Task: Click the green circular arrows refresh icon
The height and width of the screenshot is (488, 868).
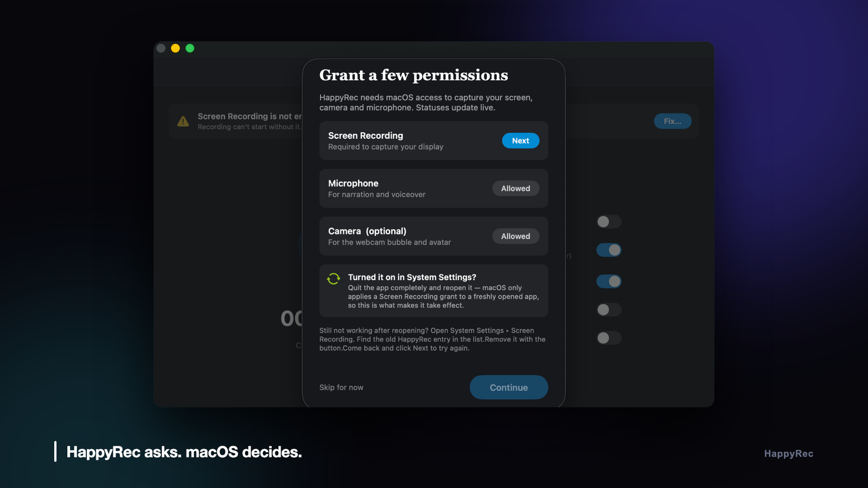Action: click(x=334, y=279)
